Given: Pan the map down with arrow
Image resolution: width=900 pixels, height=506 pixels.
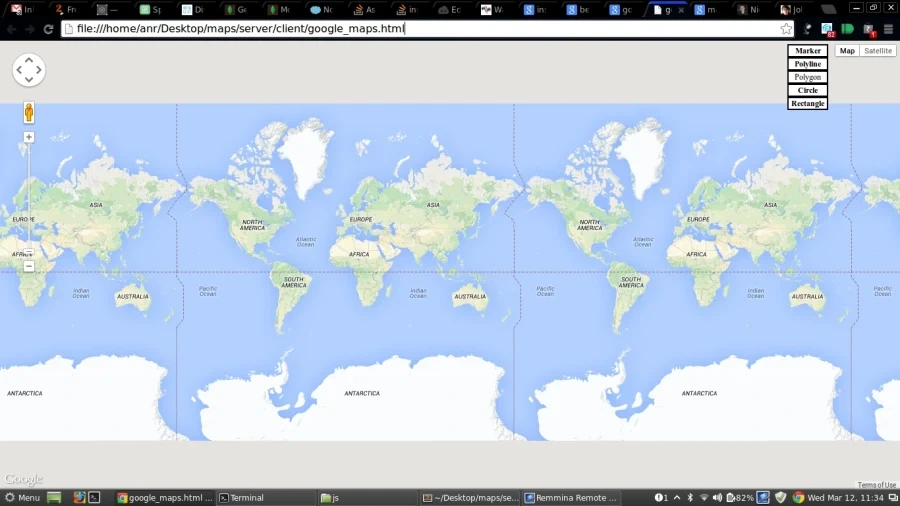Looking at the screenshot, I should coord(29,80).
